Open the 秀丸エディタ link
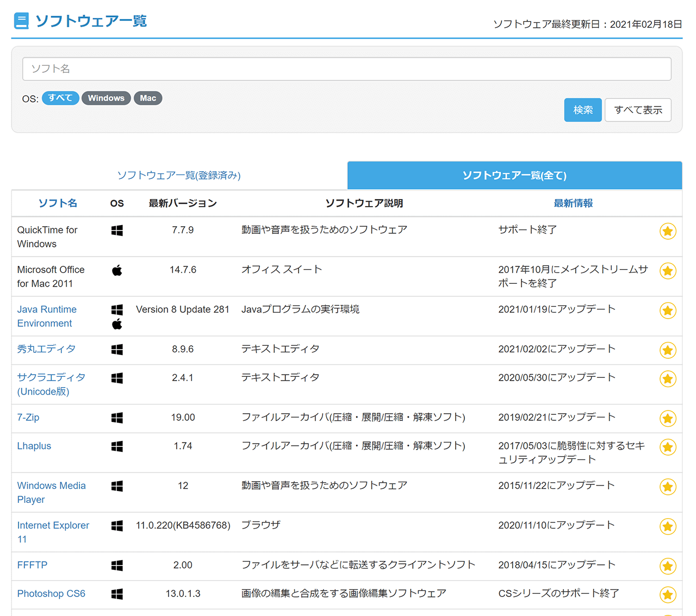This screenshot has width=696, height=616. coord(46,349)
